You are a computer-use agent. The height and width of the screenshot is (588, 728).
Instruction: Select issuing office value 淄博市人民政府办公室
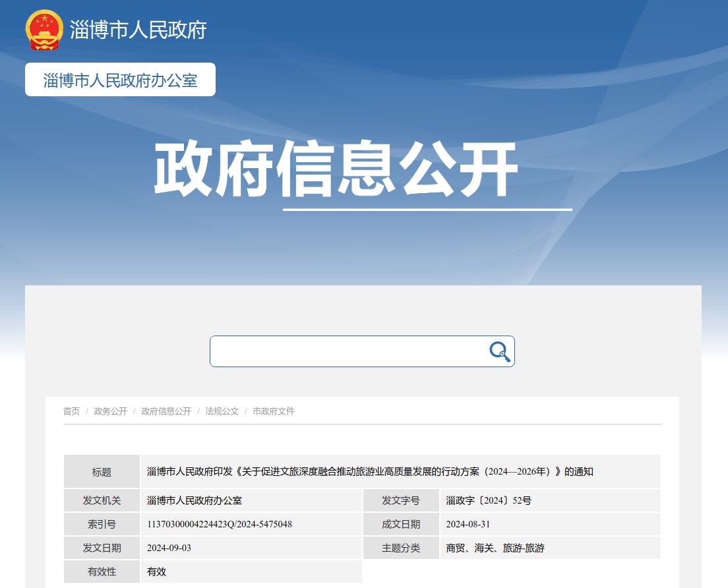195,500
